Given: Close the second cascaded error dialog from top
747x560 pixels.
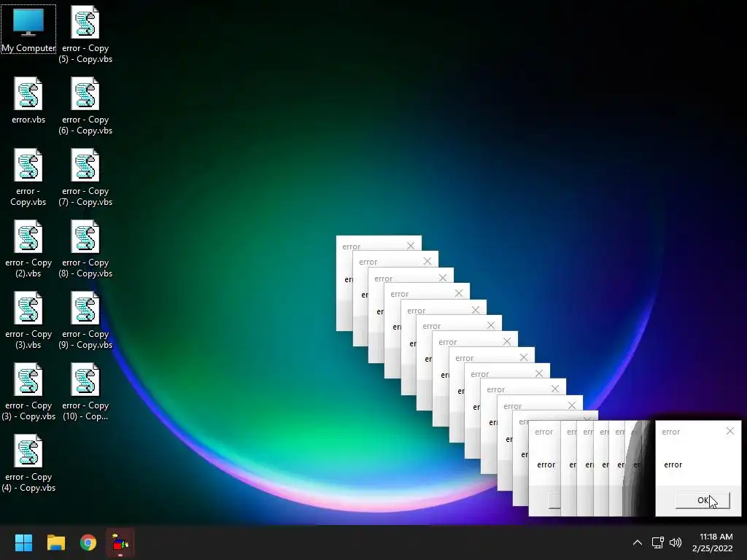Looking at the screenshot, I should 427,262.
